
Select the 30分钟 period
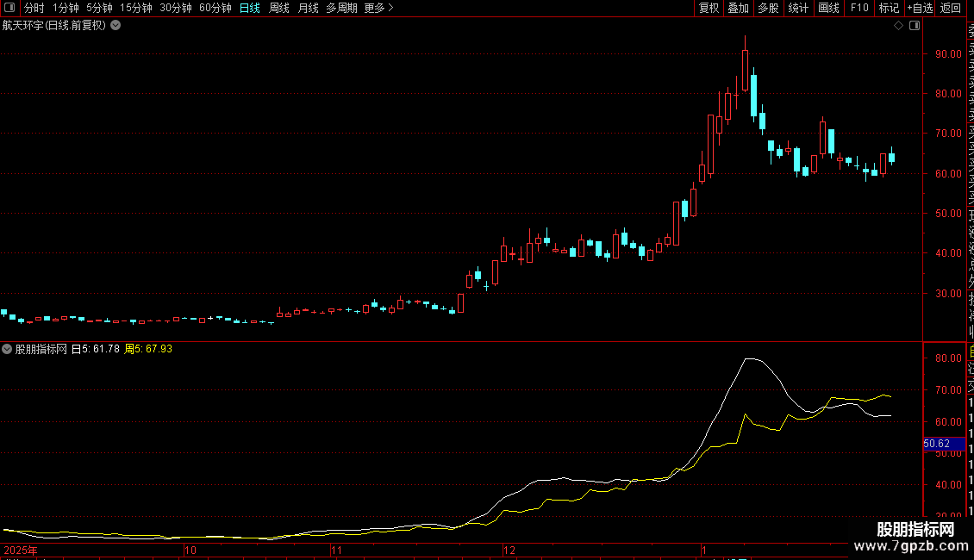tap(176, 8)
